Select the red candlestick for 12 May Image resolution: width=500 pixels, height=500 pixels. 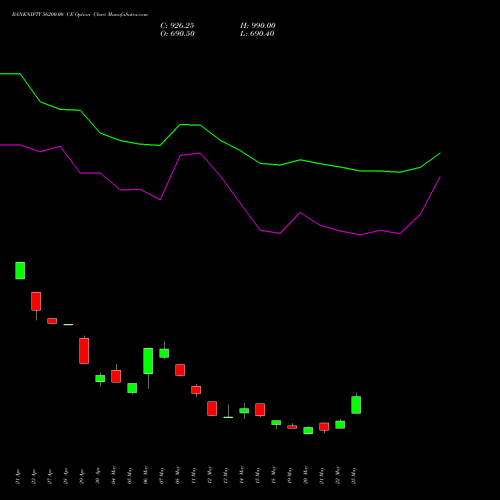point(212,408)
